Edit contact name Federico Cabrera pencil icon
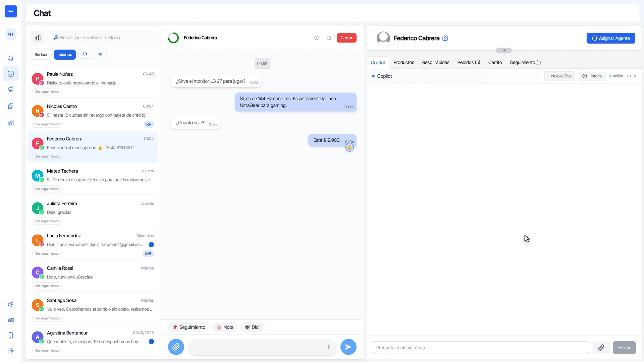The image size is (644, 362). (445, 38)
